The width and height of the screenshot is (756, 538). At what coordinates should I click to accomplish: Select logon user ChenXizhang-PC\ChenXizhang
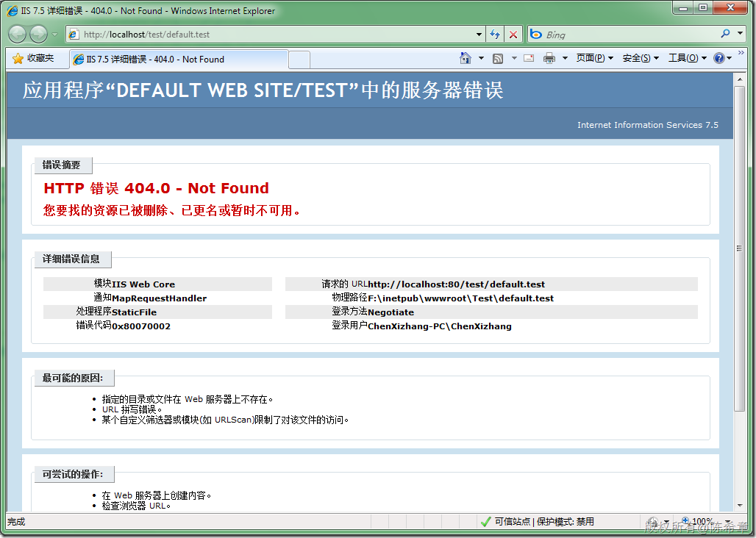click(x=440, y=326)
